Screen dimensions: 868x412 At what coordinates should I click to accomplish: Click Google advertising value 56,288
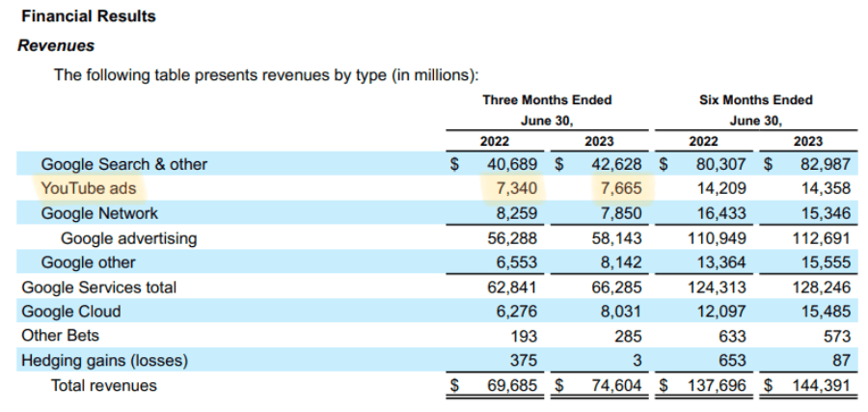coord(512,238)
